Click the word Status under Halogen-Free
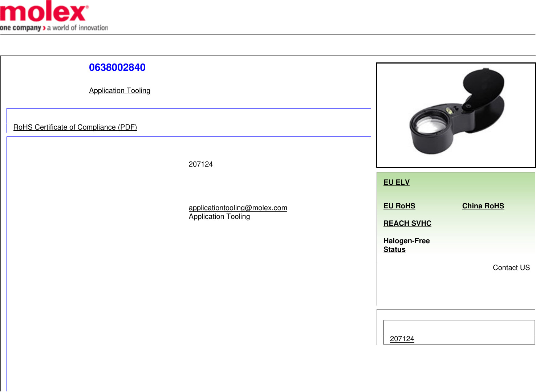This screenshot has width=536, height=392. click(394, 249)
